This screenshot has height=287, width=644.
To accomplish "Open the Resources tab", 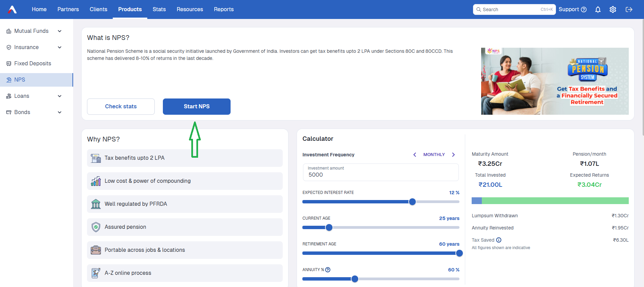I will (x=190, y=9).
